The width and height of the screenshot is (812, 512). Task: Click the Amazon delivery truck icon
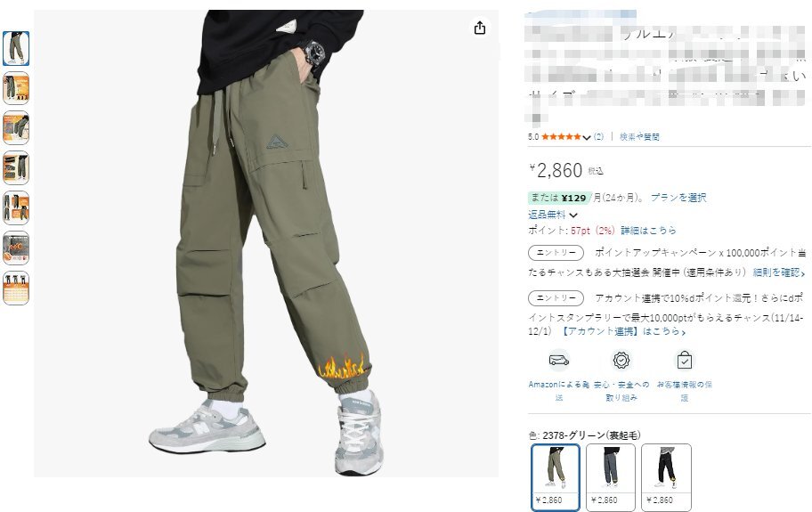(x=559, y=360)
